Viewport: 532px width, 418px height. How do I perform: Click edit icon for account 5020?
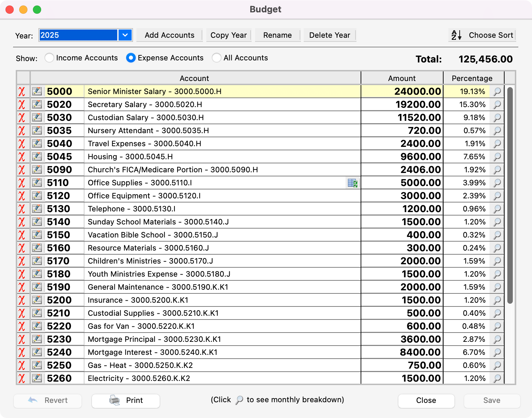click(x=37, y=105)
